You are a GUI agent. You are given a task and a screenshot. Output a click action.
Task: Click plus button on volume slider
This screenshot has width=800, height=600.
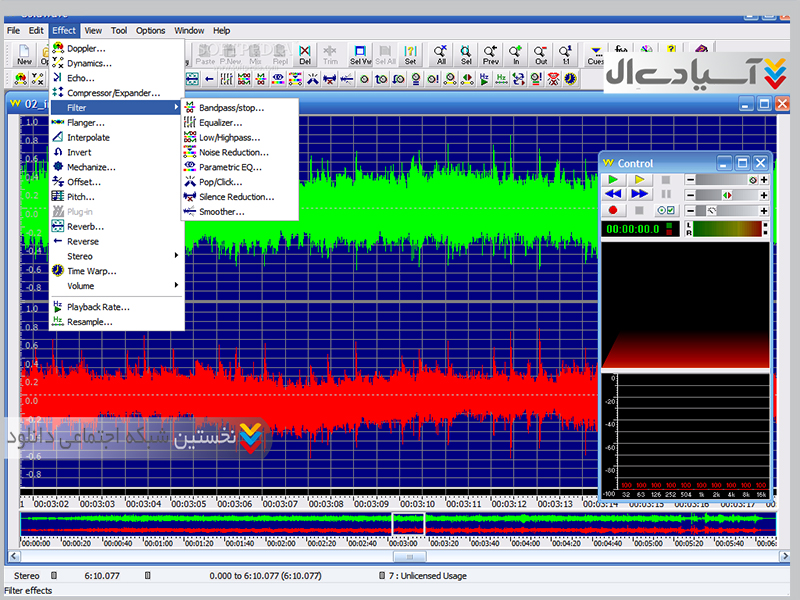pyautogui.click(x=764, y=180)
